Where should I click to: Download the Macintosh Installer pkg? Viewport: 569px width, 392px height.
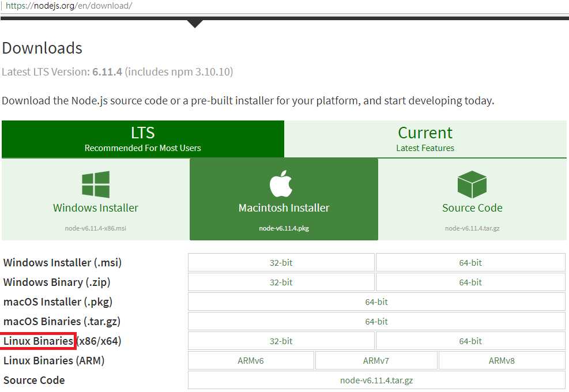click(x=284, y=199)
